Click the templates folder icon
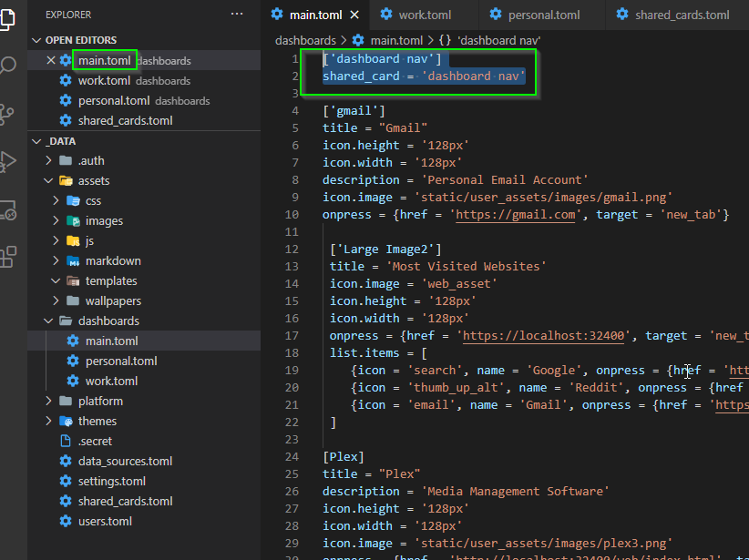Screen dimensions: 749x560 tap(73, 280)
